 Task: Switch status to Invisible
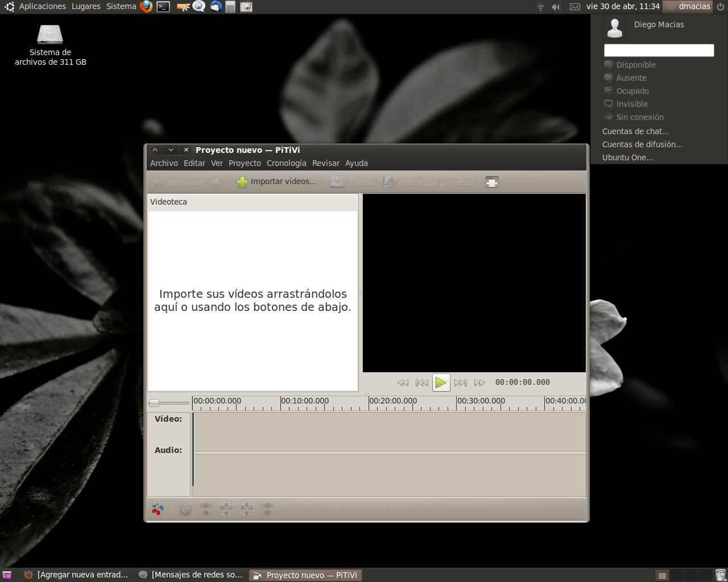(x=631, y=104)
